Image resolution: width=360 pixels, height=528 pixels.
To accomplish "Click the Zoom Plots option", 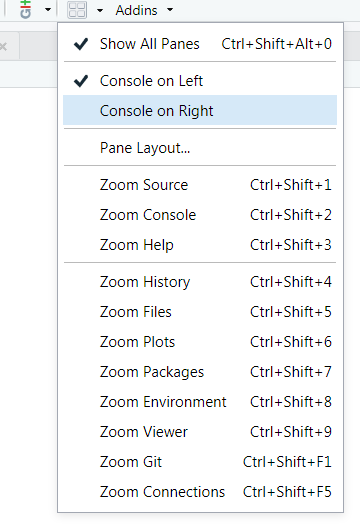I will [200, 342].
